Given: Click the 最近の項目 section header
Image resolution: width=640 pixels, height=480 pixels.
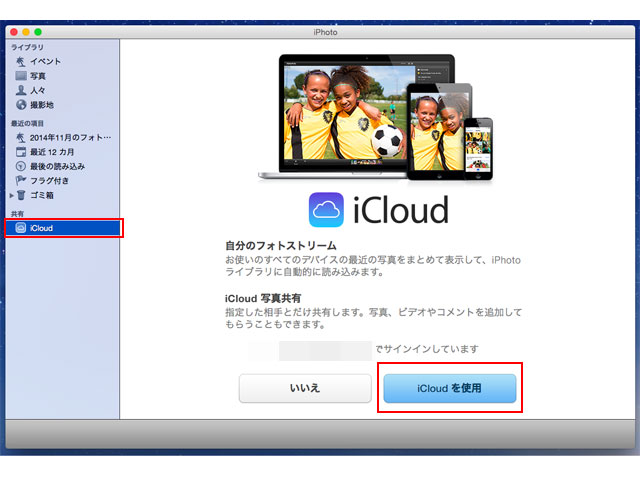Looking at the screenshot, I should 27,123.
